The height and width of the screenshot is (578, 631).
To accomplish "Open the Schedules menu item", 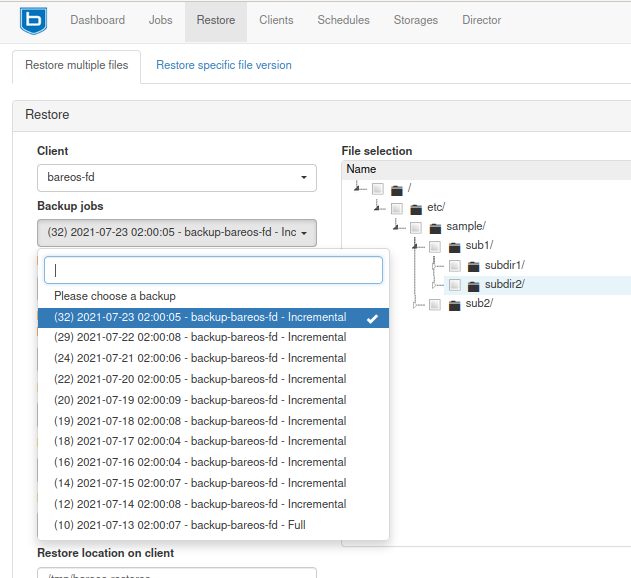I will click(343, 20).
